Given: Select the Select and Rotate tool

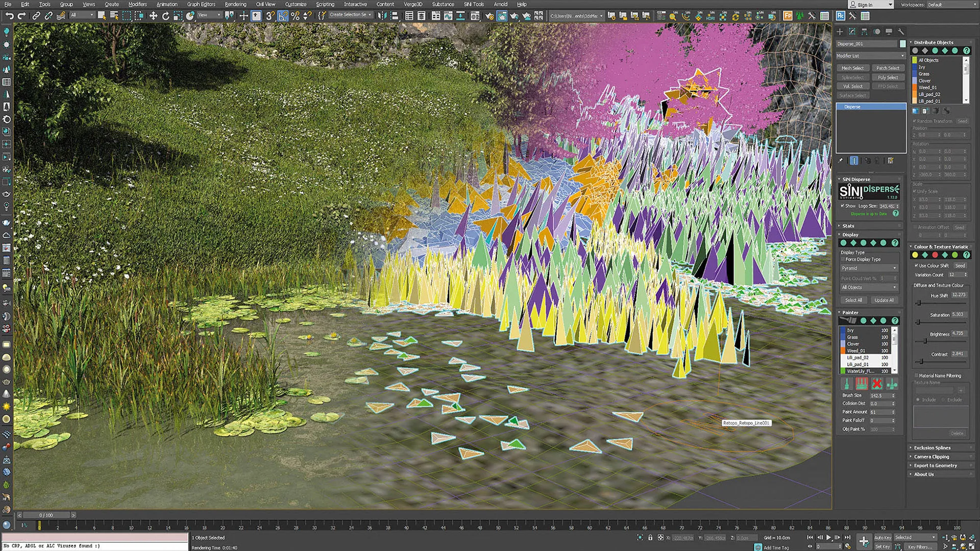Looking at the screenshot, I should [165, 16].
